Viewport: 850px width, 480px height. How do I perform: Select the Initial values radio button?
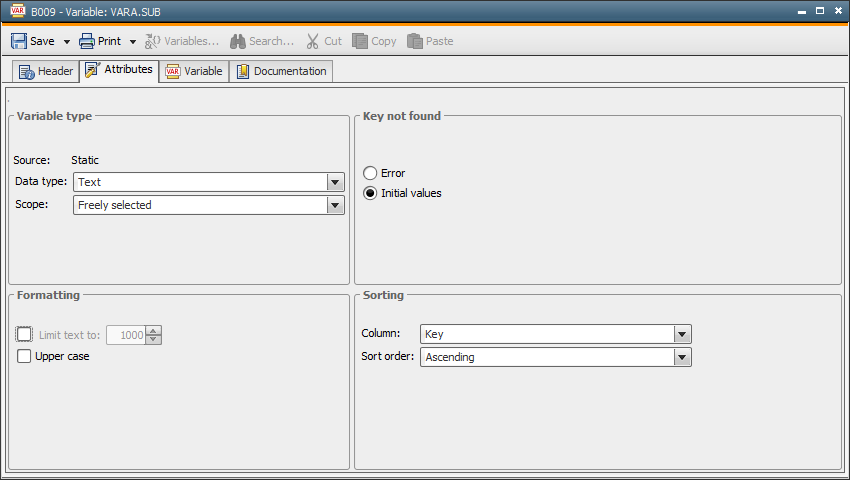tap(370, 193)
